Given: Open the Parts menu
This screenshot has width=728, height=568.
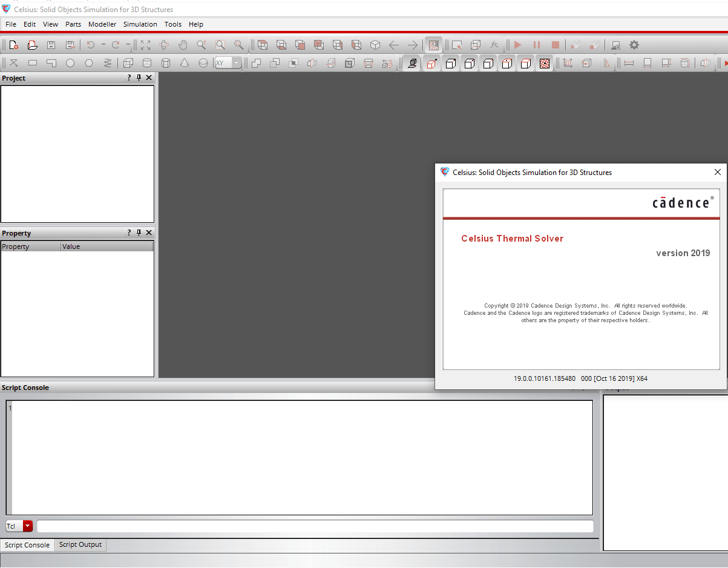Looking at the screenshot, I should pos(73,24).
